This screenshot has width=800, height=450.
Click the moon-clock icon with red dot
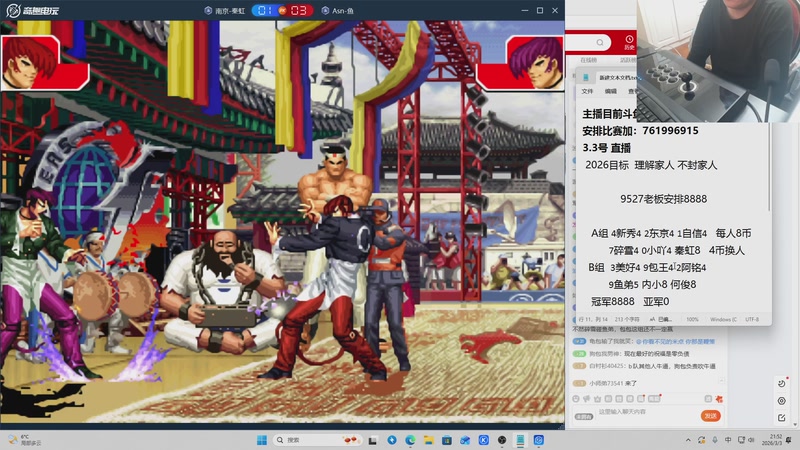coord(782,383)
